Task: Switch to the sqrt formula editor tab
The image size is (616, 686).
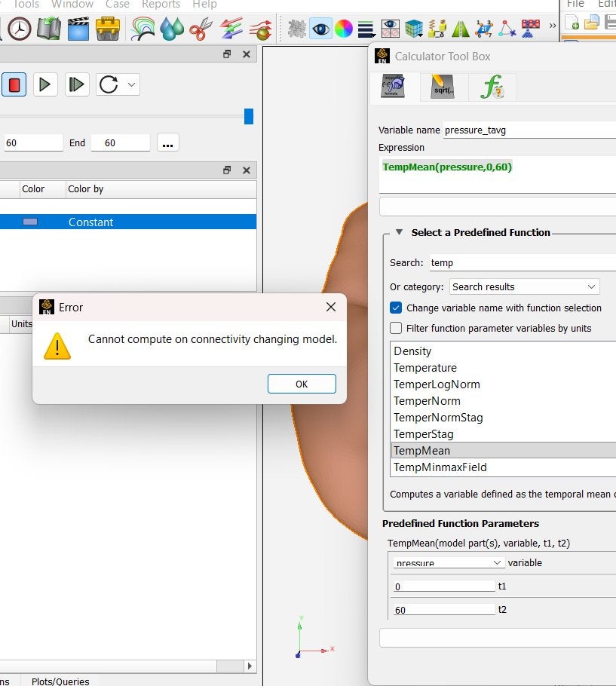Action: pyautogui.click(x=443, y=86)
